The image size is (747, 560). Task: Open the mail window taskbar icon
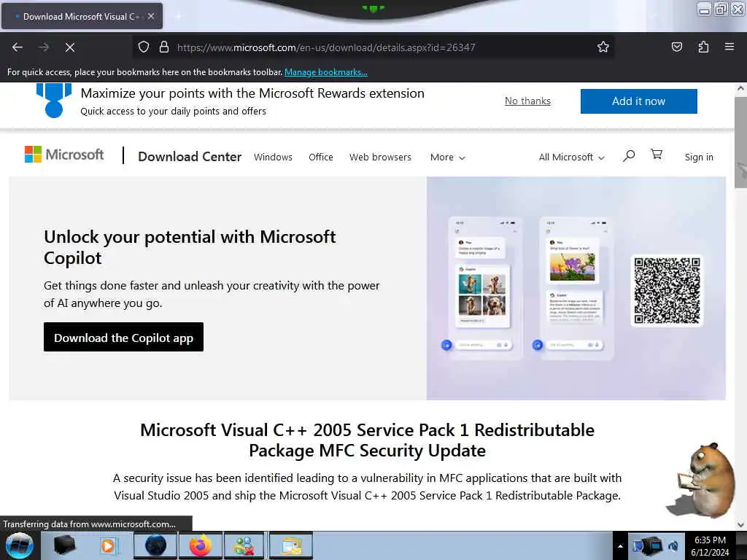click(x=291, y=545)
